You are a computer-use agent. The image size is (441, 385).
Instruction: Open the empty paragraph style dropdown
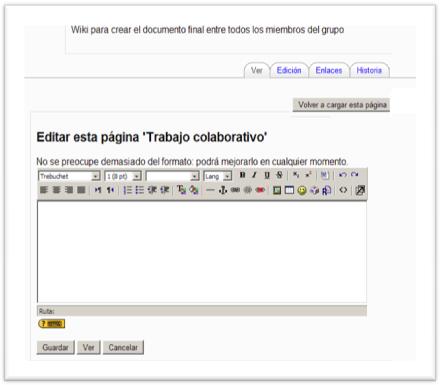(172, 176)
